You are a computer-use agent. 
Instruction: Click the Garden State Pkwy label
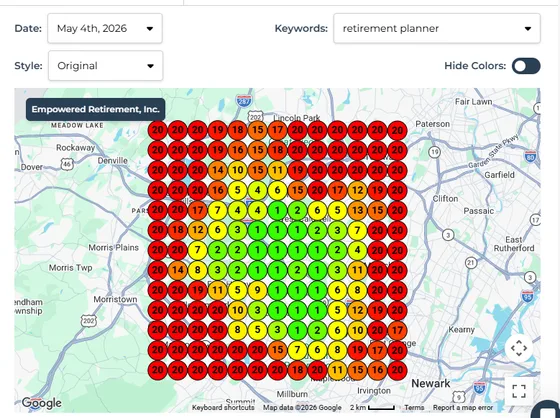493,152
